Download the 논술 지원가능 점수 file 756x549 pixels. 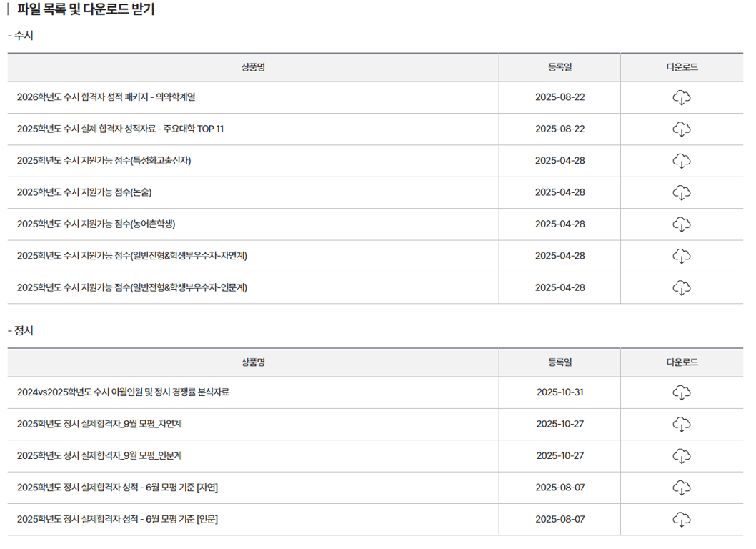[x=682, y=192]
